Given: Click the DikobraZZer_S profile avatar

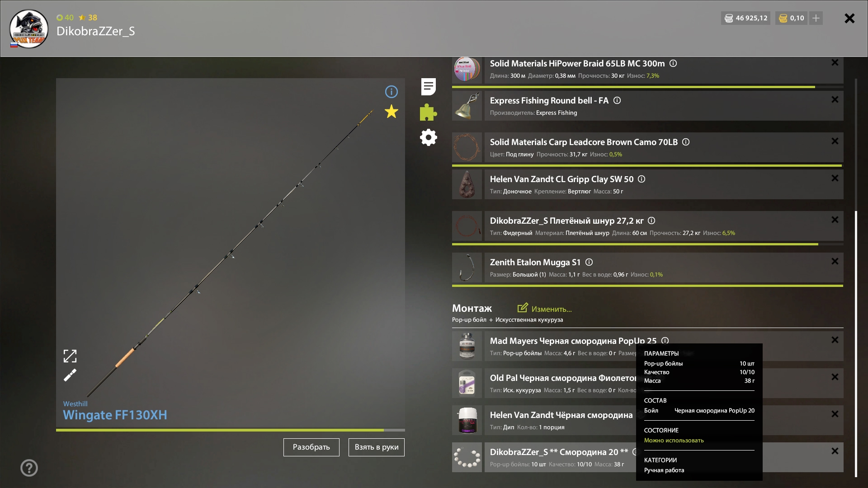Looking at the screenshot, I should click(29, 29).
